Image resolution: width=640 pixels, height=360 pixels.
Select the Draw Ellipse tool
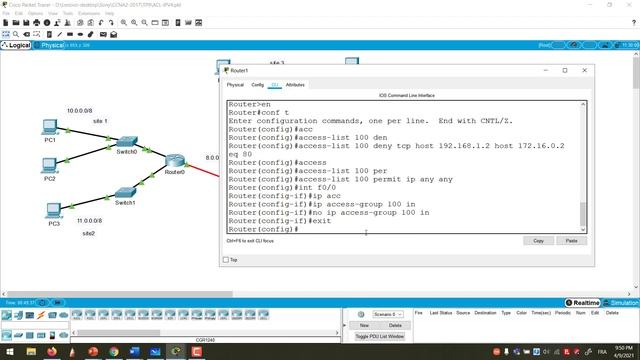[x=80, y=35]
